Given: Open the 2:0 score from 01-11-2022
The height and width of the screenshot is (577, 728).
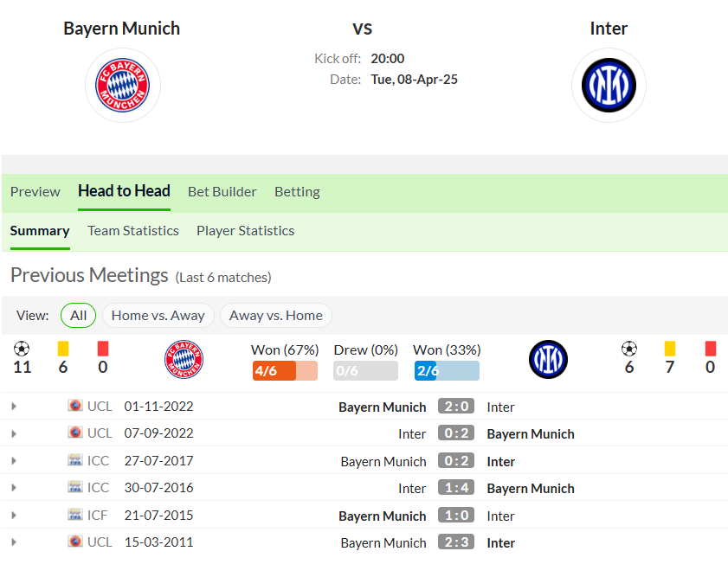Looking at the screenshot, I should (456, 407).
